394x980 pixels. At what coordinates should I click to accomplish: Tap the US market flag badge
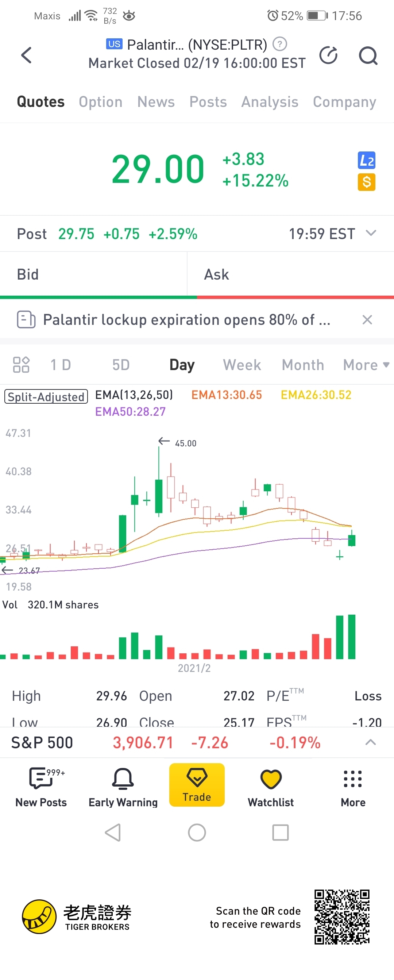tap(114, 44)
